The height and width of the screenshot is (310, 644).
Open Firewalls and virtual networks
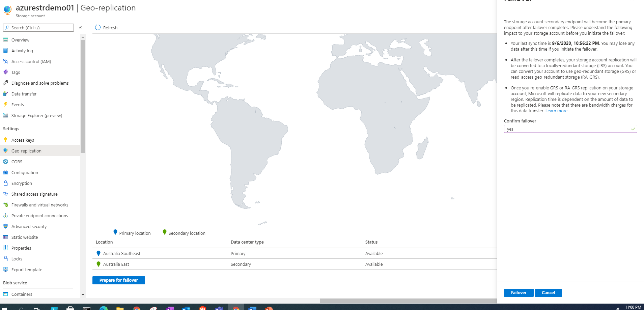click(x=40, y=205)
